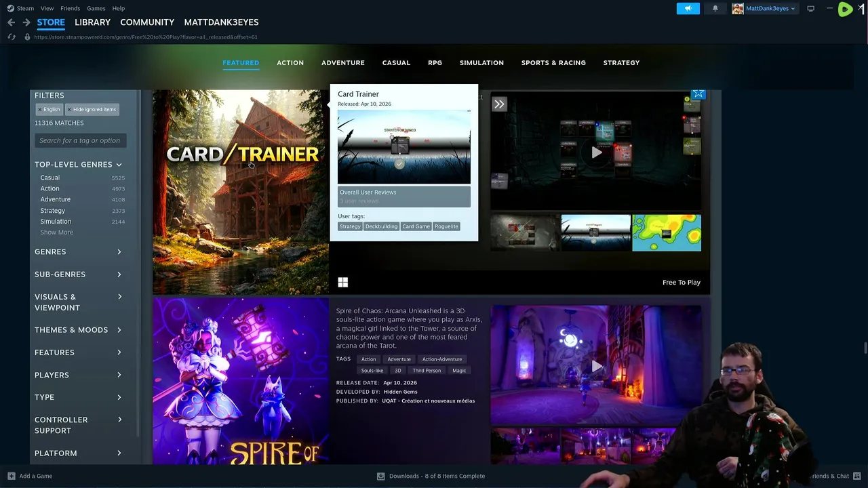
Task: Open the notifications bell
Action: point(715,8)
